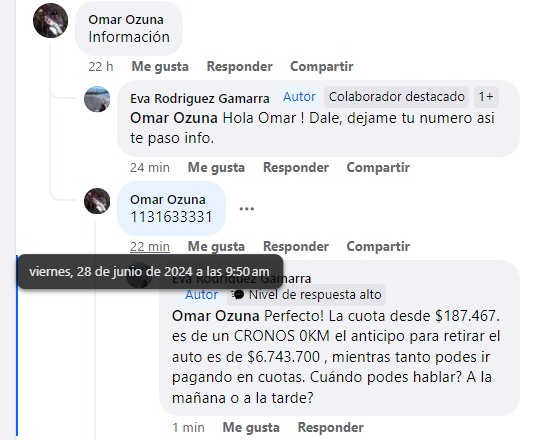Click the '22 h' timestamp on top comment

[101, 66]
